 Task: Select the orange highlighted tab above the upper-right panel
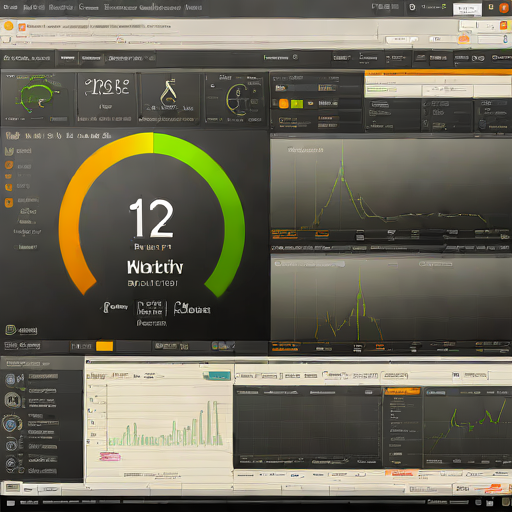pyautogui.click(x=438, y=72)
